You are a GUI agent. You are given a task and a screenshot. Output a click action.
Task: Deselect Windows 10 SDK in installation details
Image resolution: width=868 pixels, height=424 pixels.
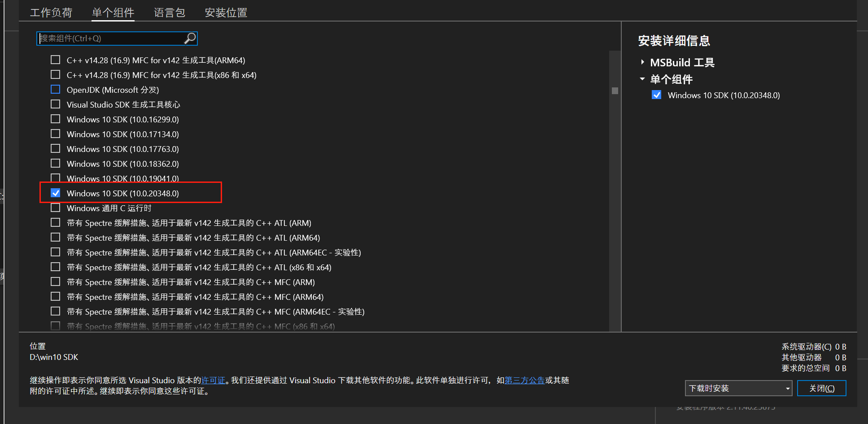coord(656,95)
